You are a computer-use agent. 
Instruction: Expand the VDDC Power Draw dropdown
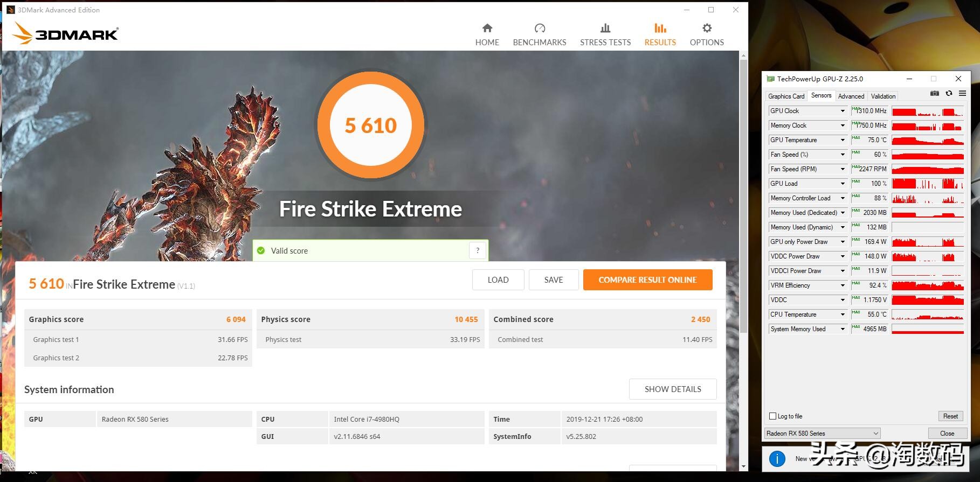843,256
